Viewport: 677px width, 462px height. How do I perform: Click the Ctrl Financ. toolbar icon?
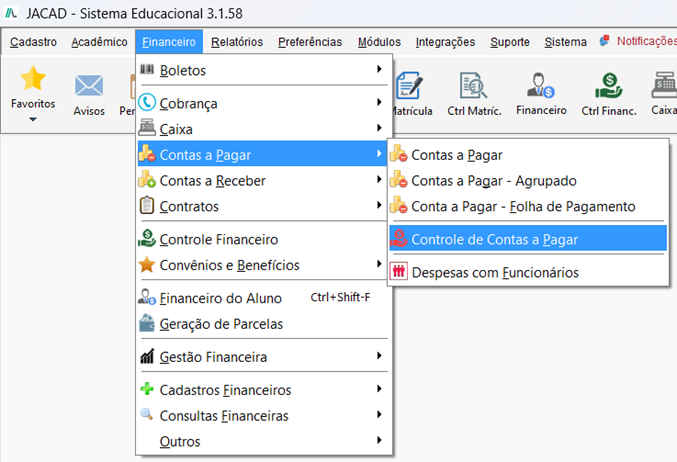(609, 85)
